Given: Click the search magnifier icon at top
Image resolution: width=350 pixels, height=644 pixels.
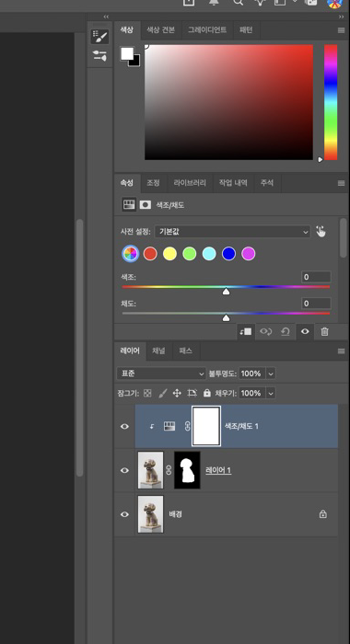Looking at the screenshot, I should (239, 2).
